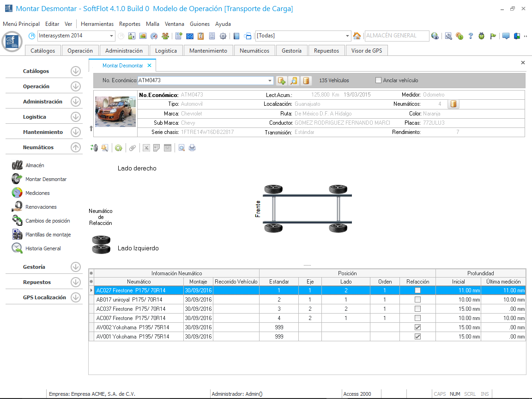This screenshot has width=532, height=399.
Task: Enable the Anclar vehículo checkbox
Action: 379,80
